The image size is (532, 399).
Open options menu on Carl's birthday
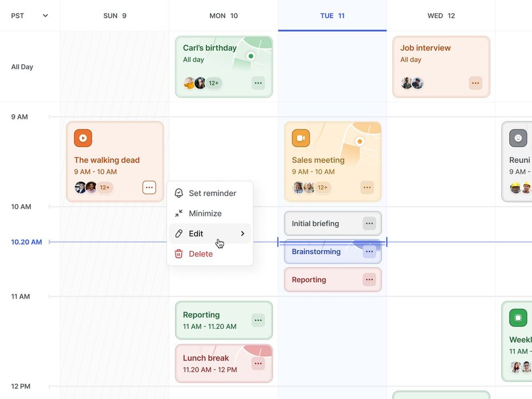pyautogui.click(x=258, y=83)
